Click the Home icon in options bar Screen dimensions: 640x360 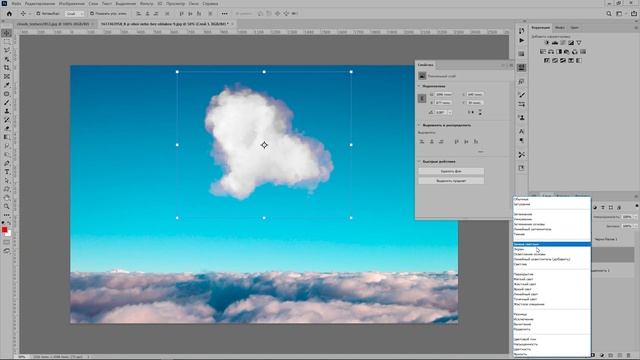pos(9,13)
